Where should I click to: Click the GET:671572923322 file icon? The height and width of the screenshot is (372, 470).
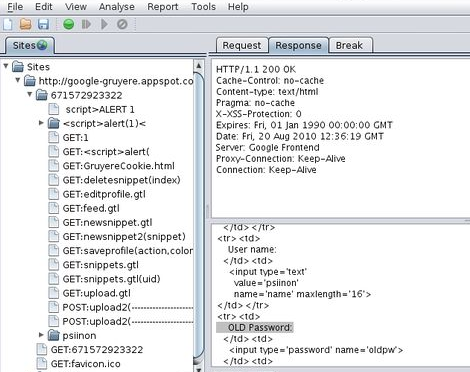[42, 349]
